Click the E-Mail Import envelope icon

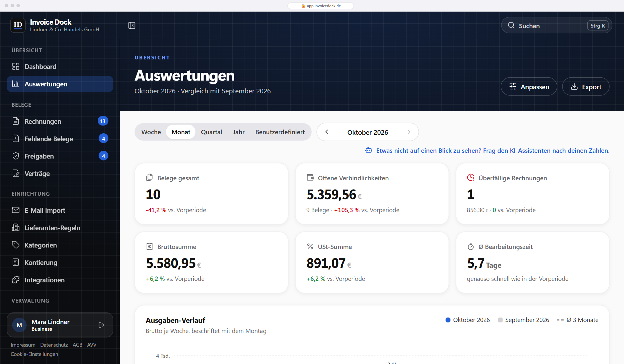[x=16, y=210]
